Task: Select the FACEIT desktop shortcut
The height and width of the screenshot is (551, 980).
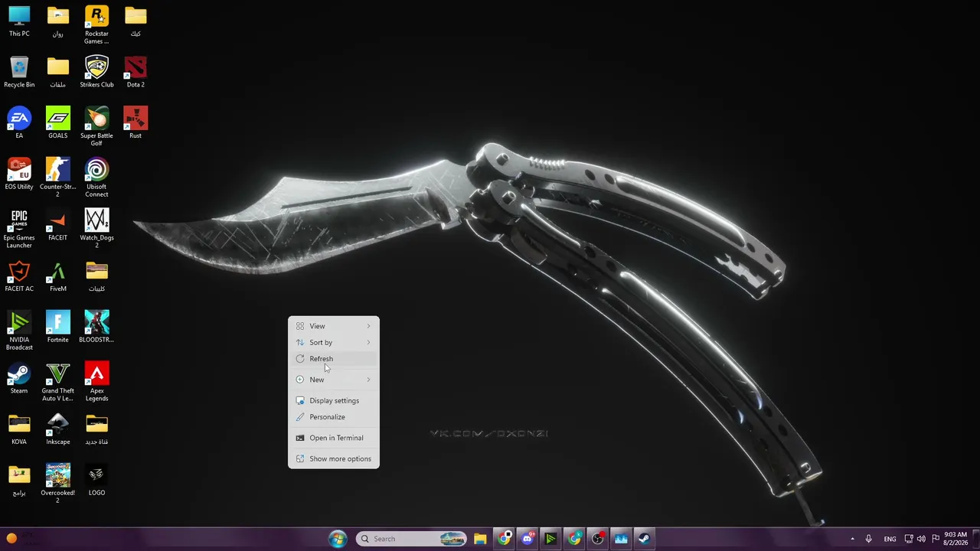Action: pyautogui.click(x=57, y=226)
